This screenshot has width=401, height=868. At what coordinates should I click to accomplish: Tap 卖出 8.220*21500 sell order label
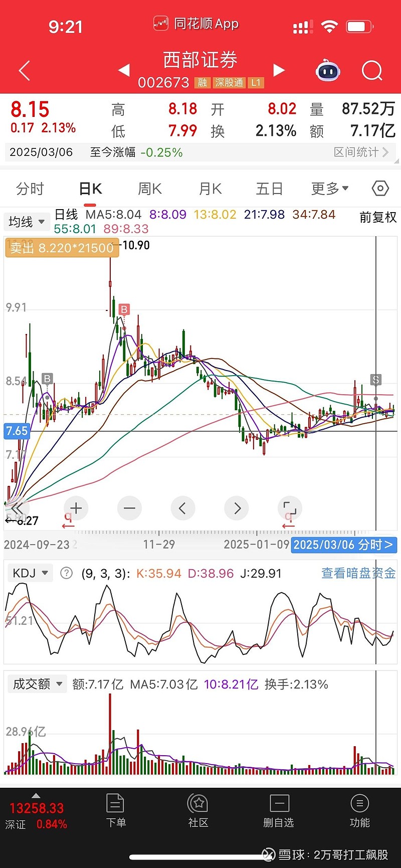(62, 248)
